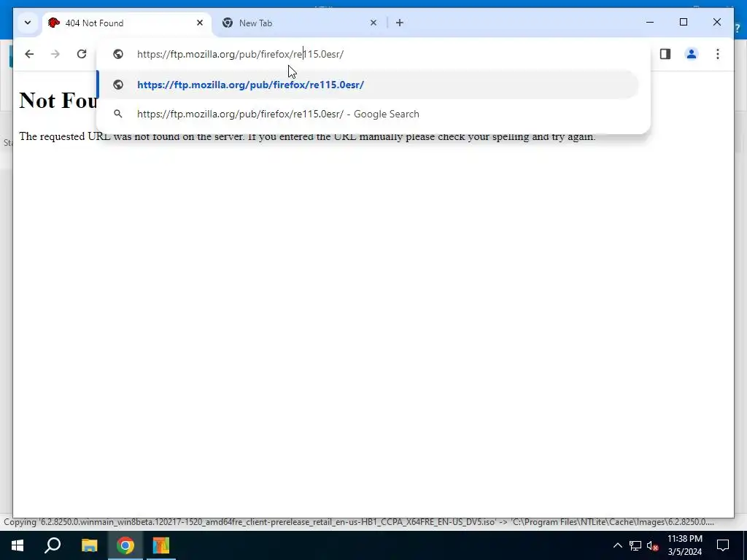Reload the current page
The width and height of the screenshot is (747, 560).
[82, 54]
